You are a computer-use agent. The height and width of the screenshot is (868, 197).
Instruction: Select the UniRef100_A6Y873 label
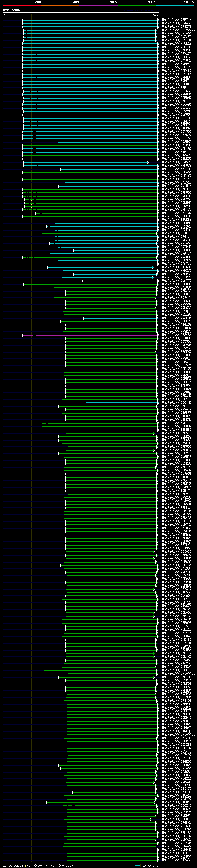tap(176, 54)
